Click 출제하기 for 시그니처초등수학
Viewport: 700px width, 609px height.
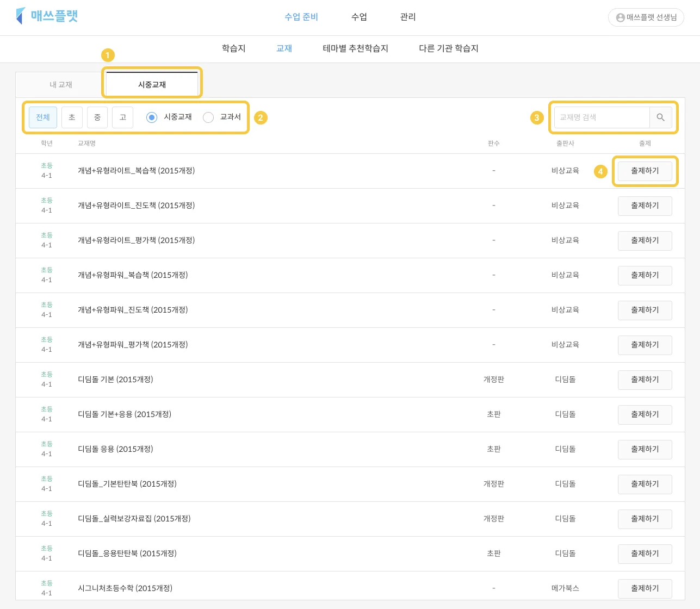tap(645, 588)
